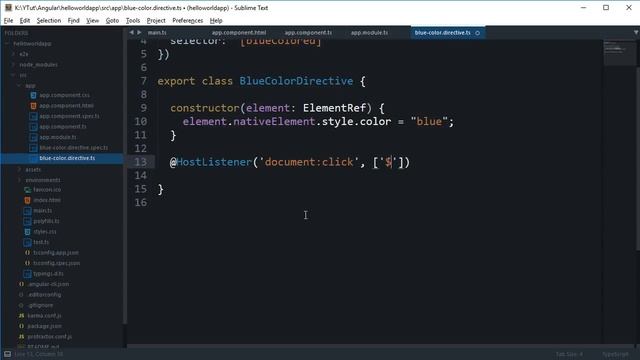
Task: Open the File menu
Action: tap(8, 20)
